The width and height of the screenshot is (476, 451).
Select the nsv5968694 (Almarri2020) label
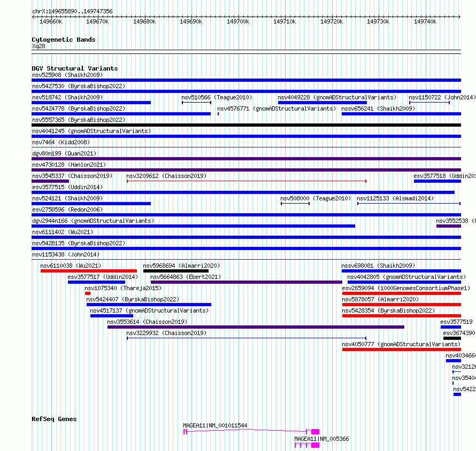click(x=181, y=266)
